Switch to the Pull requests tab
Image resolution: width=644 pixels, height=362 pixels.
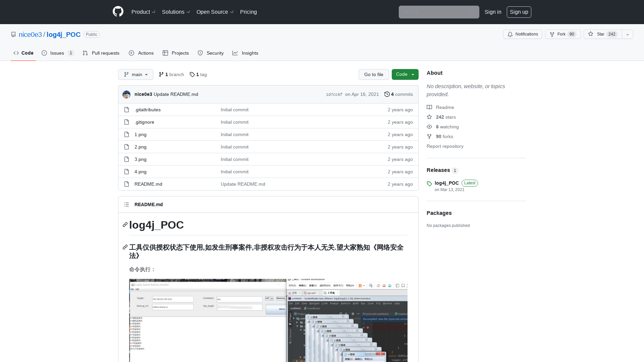coord(101,53)
